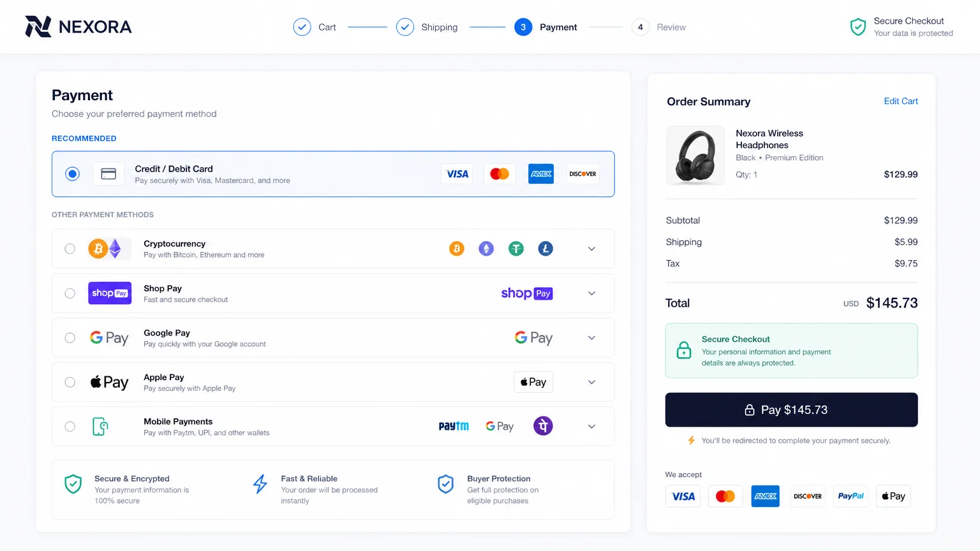Viewport: 980px width, 551px height.
Task: Click the Bitcoin icon in the Cryptocurrency row
Action: tap(456, 249)
